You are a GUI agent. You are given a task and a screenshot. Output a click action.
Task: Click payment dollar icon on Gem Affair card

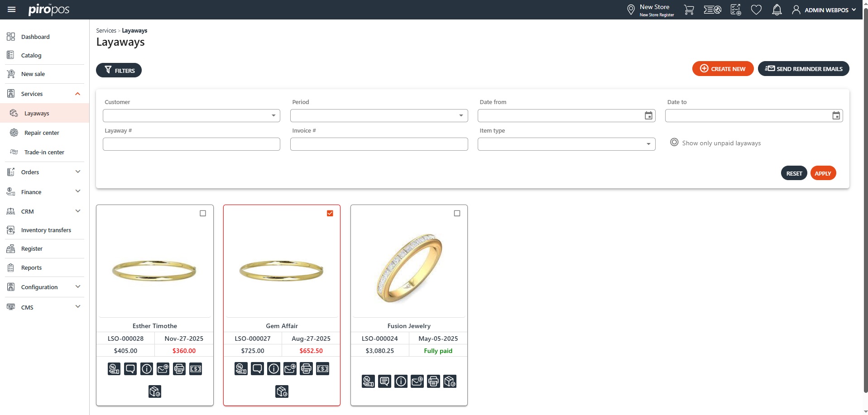point(322,369)
